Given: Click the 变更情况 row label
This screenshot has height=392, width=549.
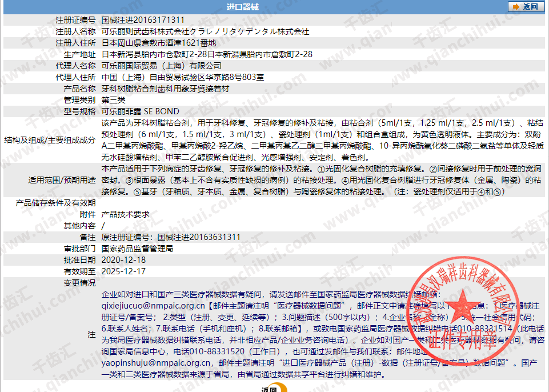Looking at the screenshot, I should (80, 283).
